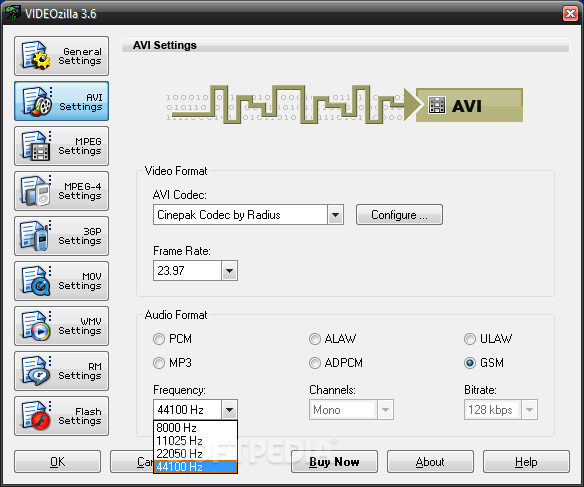Viewport: 584px width, 487px height.
Task: Close the VIDEOzilla 3.6 window
Action: pos(570,14)
